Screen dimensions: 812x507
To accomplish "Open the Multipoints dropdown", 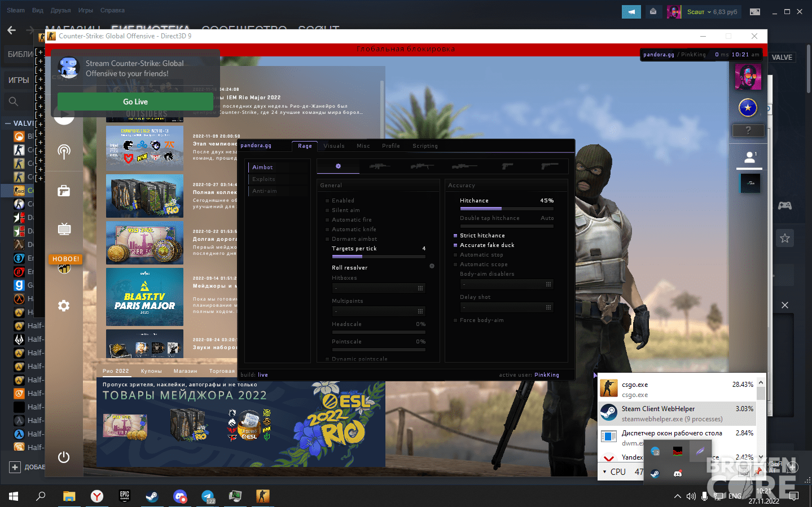I will pos(378,311).
